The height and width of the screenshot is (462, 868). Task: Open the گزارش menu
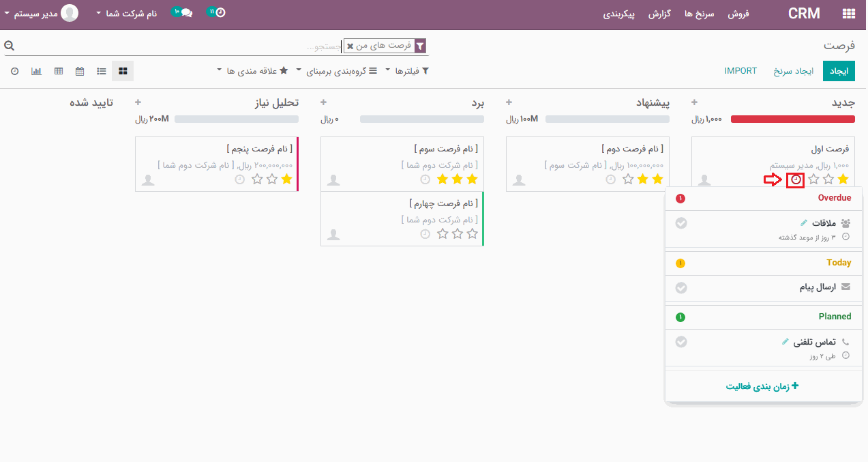659,13
